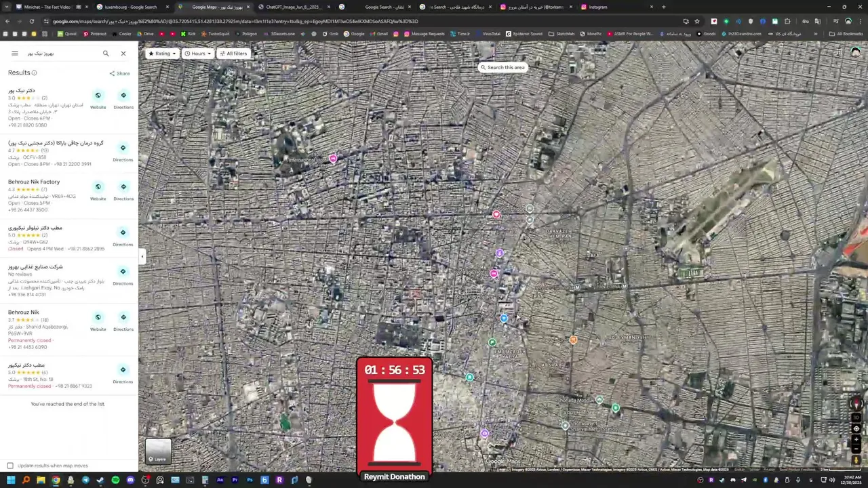Select the Behrouz Nik Factory result title
The width and height of the screenshot is (868, 488).
point(34,182)
